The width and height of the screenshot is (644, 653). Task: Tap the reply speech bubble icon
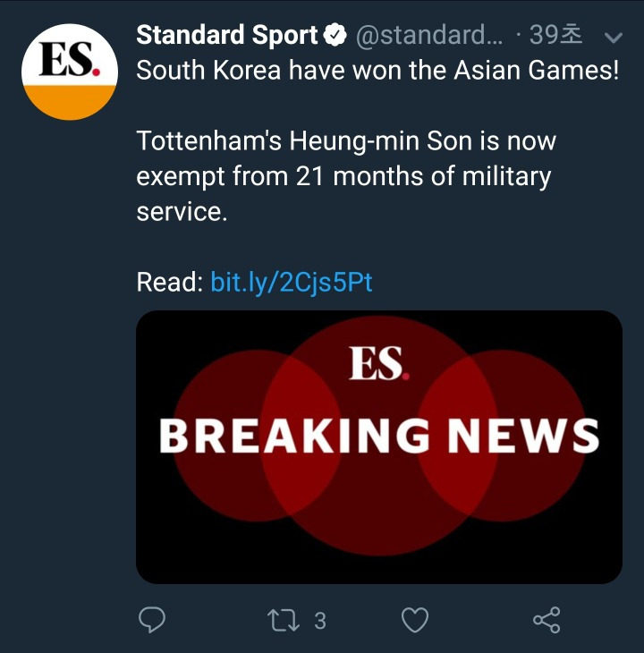pyautogui.click(x=151, y=620)
